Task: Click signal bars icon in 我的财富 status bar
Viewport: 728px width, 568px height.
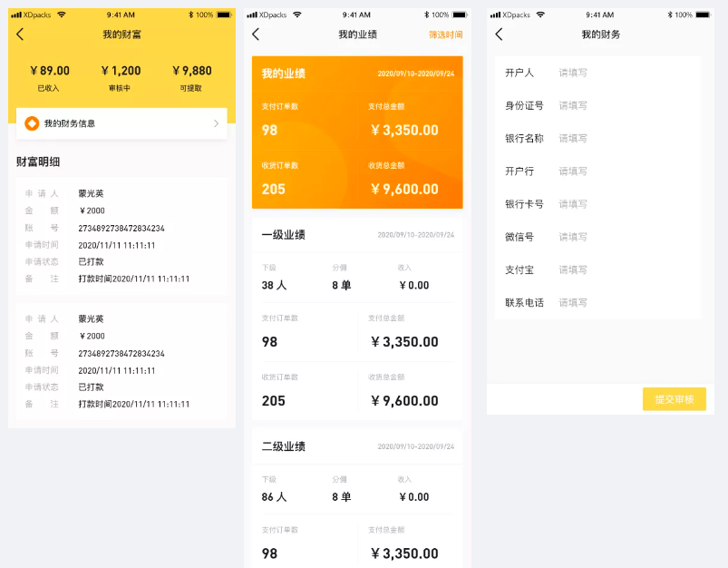Action: pos(16,15)
